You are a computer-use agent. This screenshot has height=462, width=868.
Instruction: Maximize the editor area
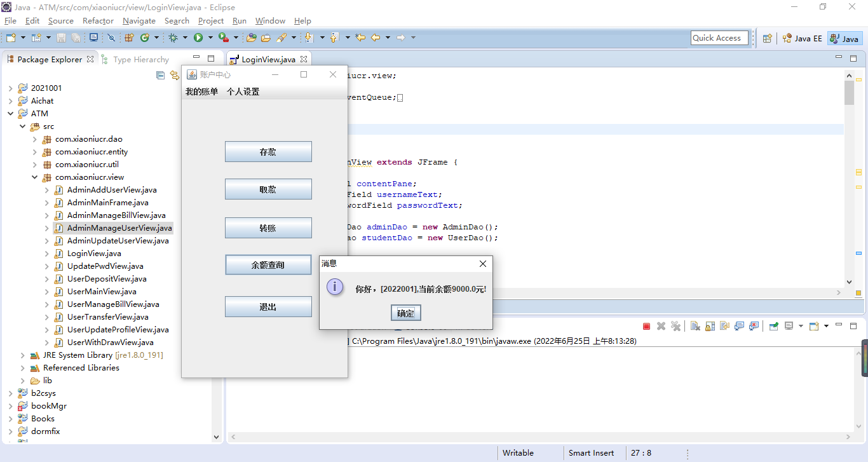coord(853,58)
